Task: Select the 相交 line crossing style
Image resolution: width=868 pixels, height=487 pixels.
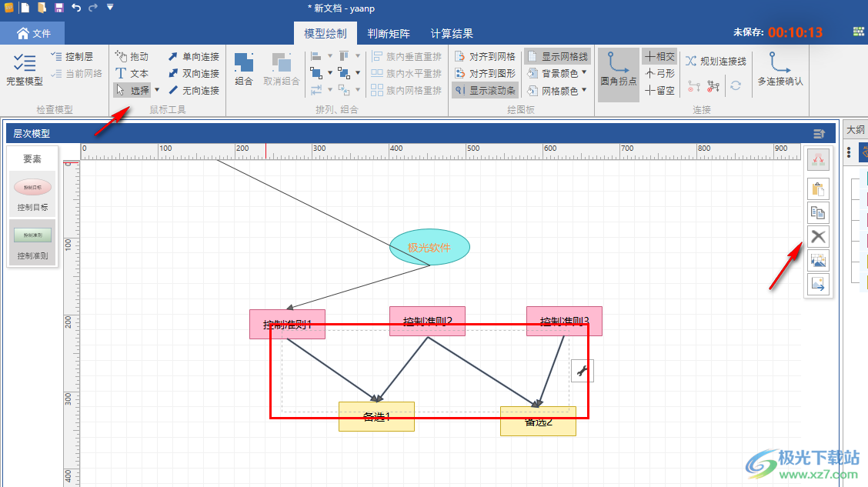Action: coord(660,56)
